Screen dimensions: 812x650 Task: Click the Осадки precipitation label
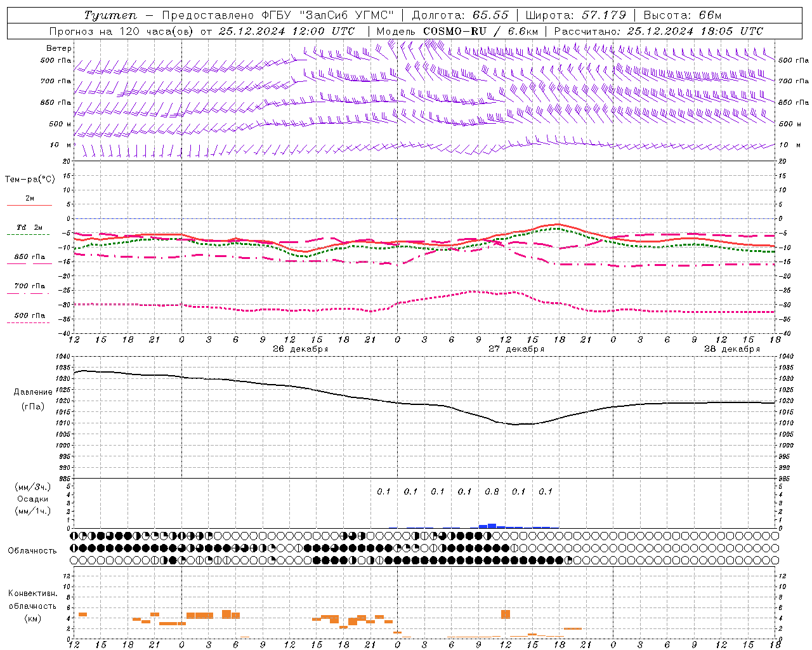point(33,500)
